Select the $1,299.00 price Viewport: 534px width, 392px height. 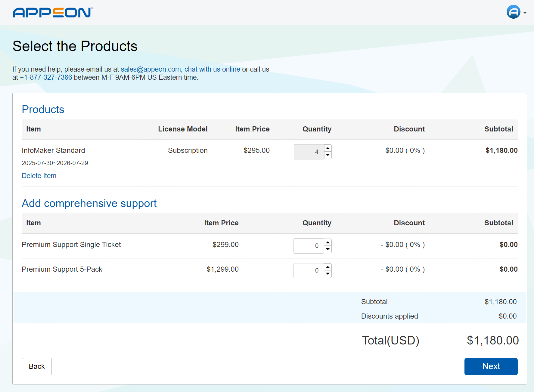(222, 269)
